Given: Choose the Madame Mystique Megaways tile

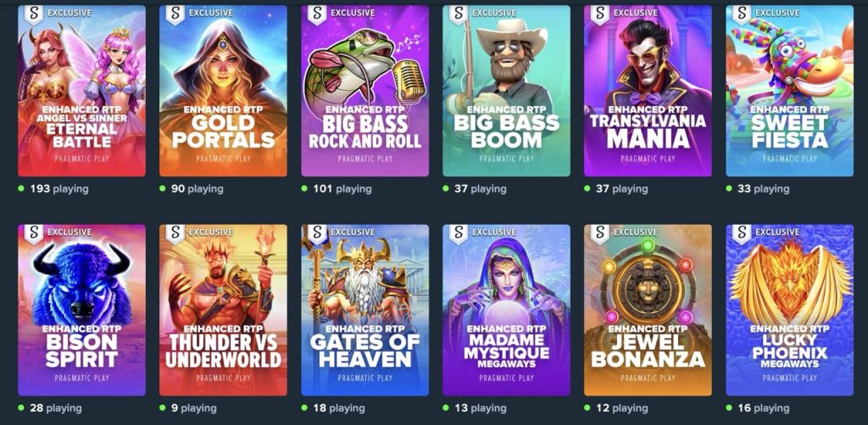Looking at the screenshot, I should 507,310.
